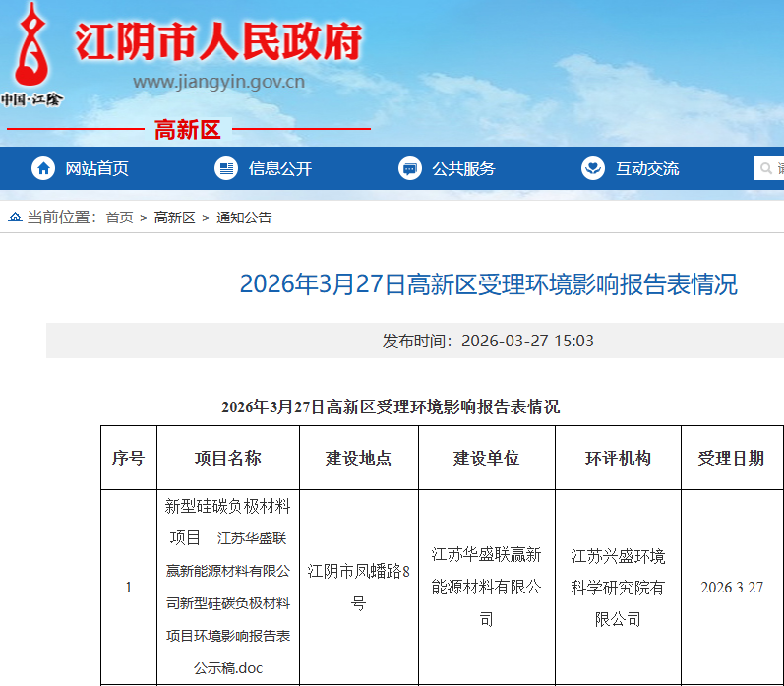This screenshot has width=784, height=686.
Task: Click the 环评机构 column header
Action: coord(618,458)
